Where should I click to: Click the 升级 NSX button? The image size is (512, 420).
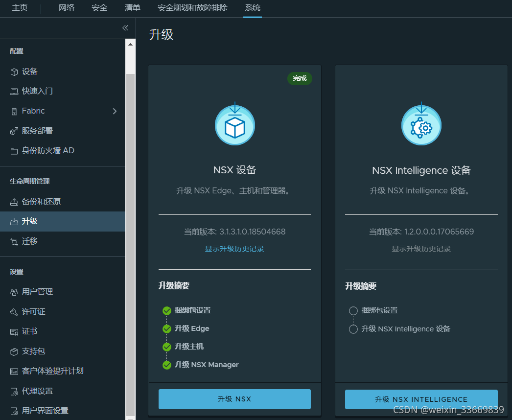point(234,399)
